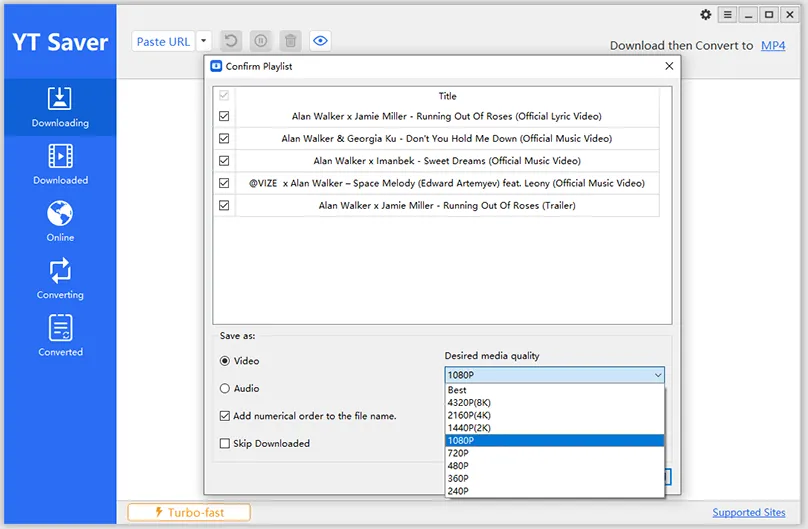This screenshot has width=808, height=529.
Task: Toggle the select-all checkbox beside Title
Action: click(x=224, y=95)
